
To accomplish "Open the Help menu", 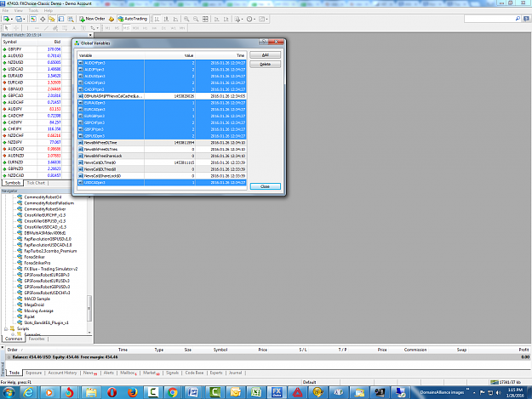I will (x=49, y=10).
